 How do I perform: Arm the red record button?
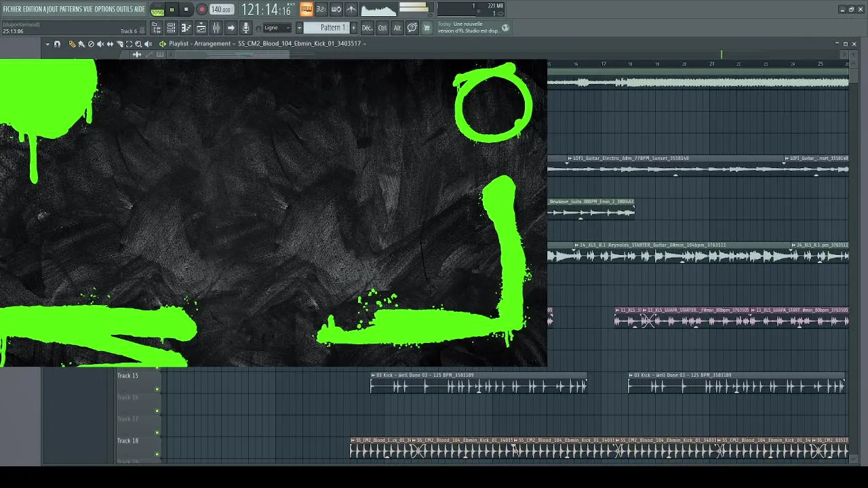(201, 9)
